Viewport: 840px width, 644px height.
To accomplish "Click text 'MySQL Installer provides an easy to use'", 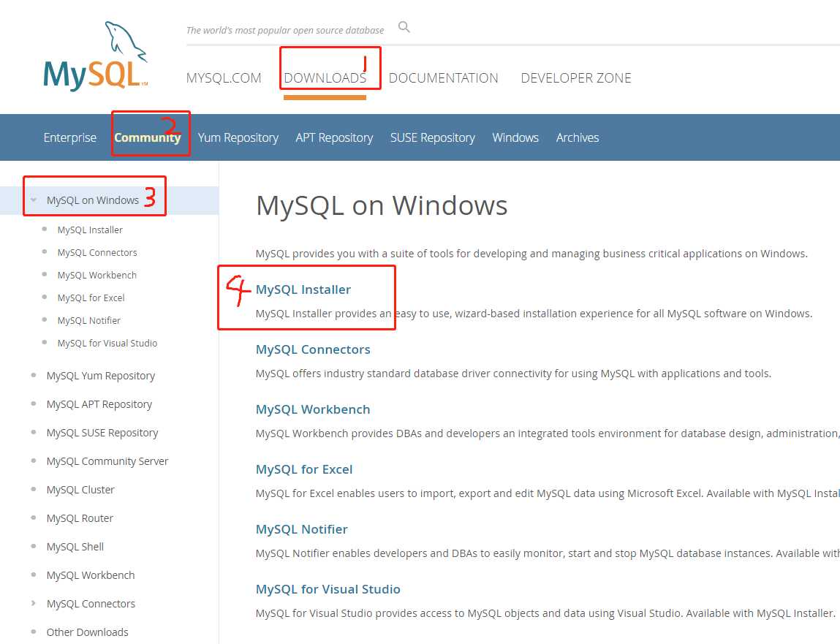I will [354, 314].
